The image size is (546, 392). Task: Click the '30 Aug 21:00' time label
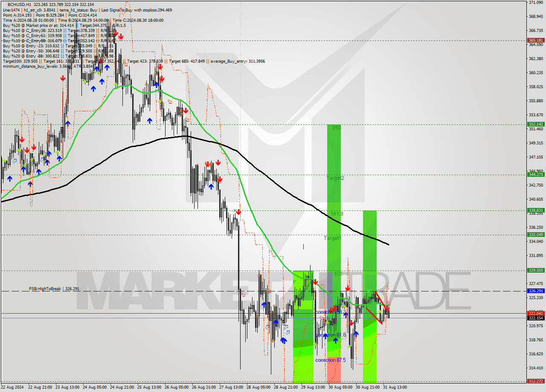click(368, 387)
